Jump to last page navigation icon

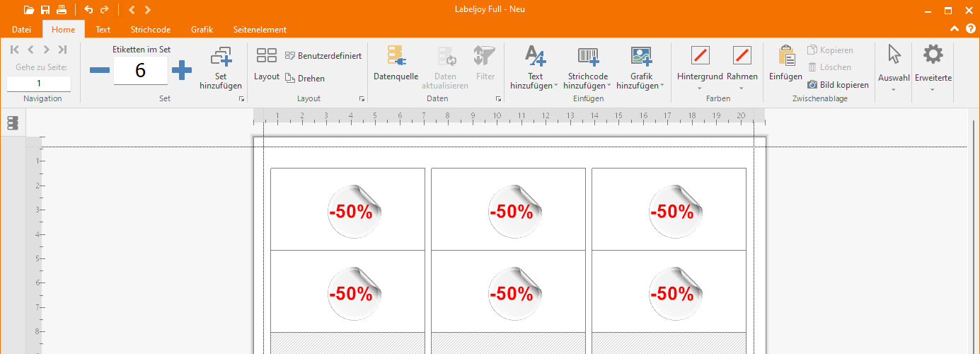tap(62, 50)
